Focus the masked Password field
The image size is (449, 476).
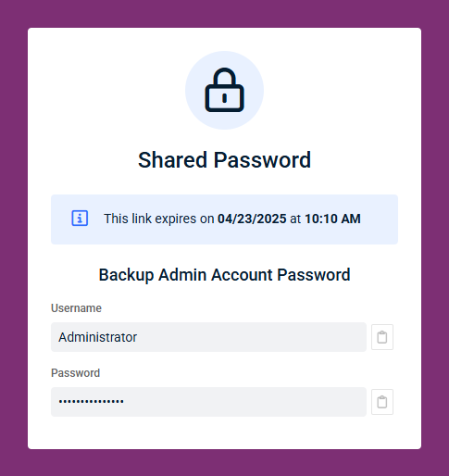coord(208,402)
